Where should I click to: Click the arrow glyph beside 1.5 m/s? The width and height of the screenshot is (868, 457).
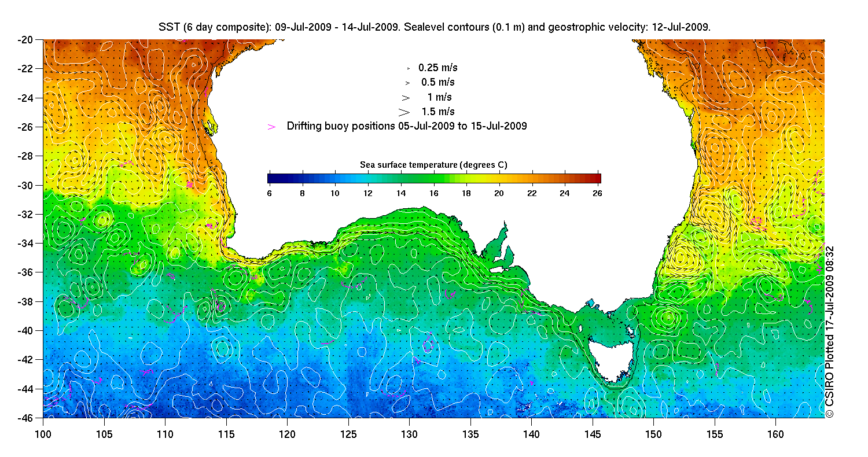pyautogui.click(x=404, y=112)
